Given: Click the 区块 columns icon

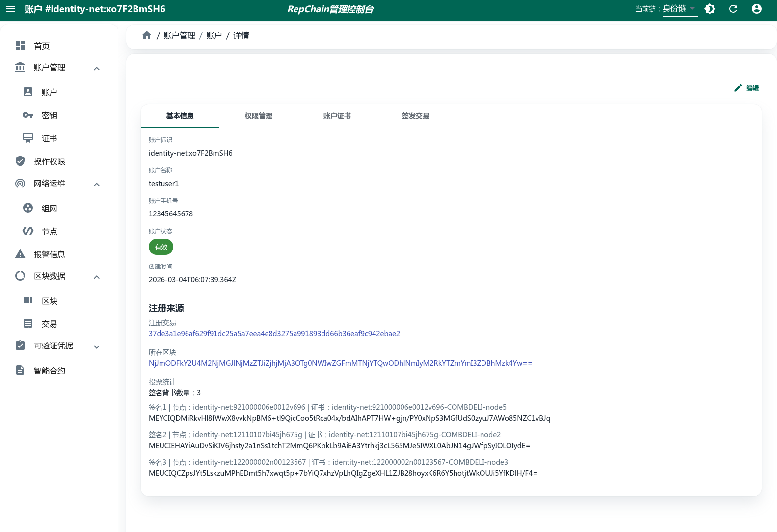Looking at the screenshot, I should tap(28, 300).
